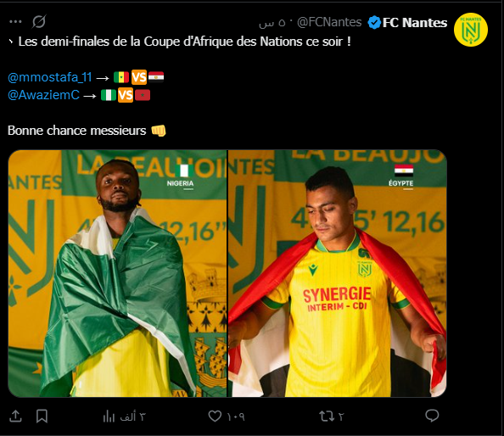The image size is (504, 436).
Task: Click the post timestamp
Action: pos(272,23)
